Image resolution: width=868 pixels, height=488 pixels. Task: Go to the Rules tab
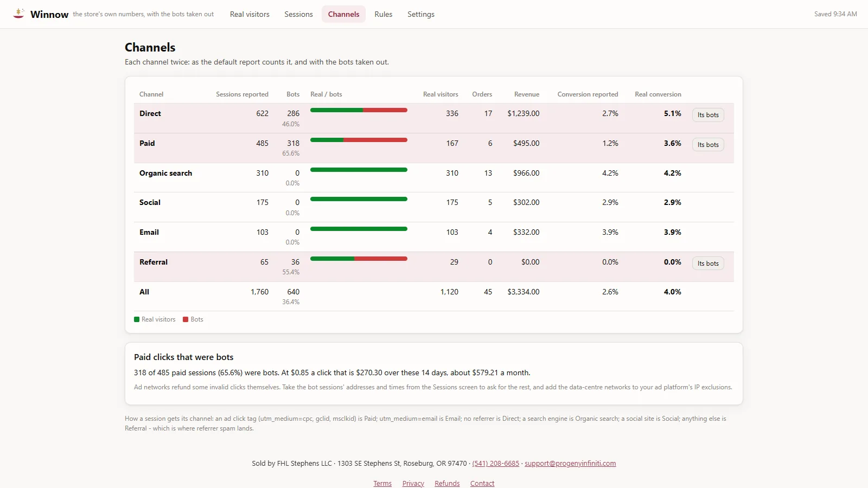tap(384, 14)
